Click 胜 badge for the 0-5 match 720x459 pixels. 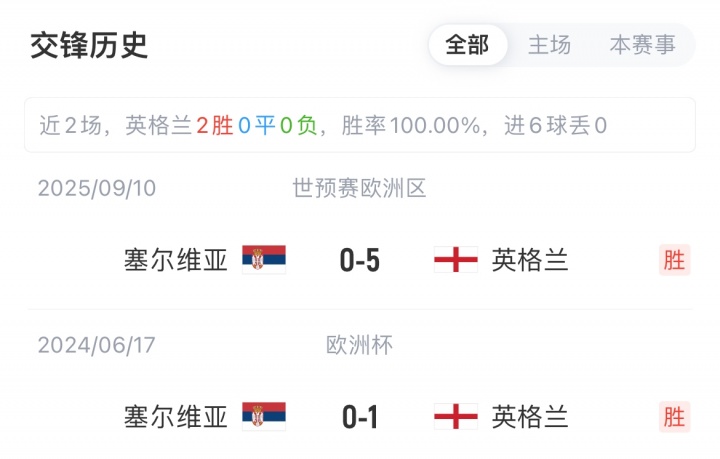pos(674,260)
